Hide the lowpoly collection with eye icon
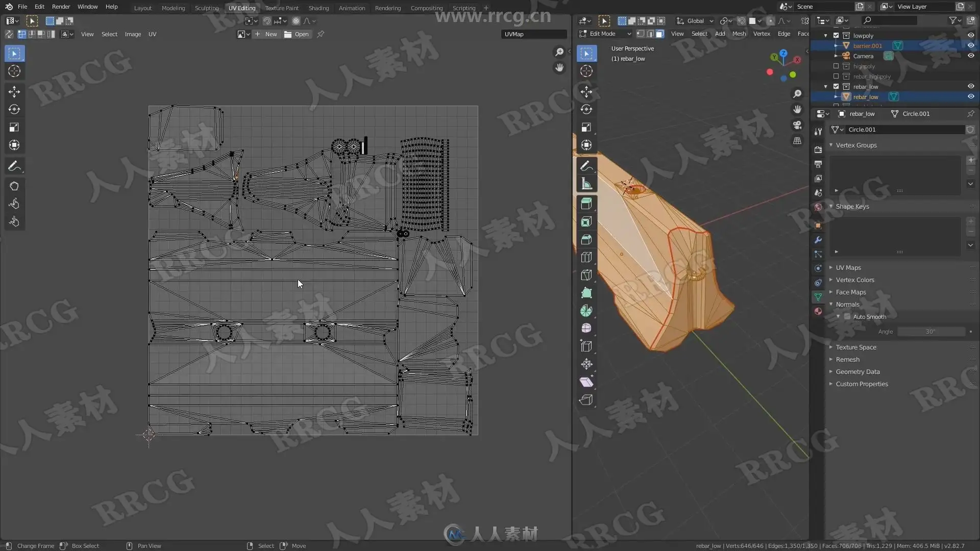This screenshot has height=551, width=980. pos(971,35)
